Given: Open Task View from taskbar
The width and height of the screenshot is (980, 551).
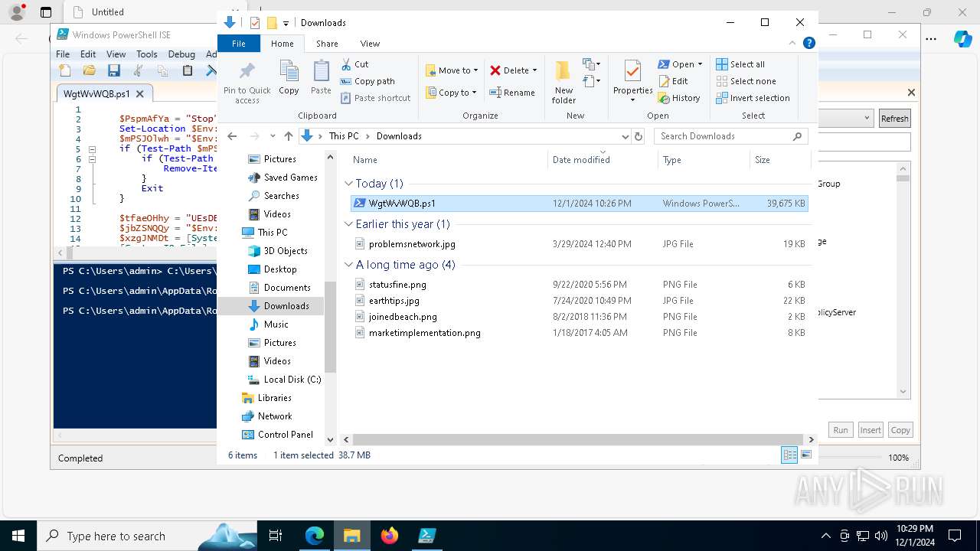Looking at the screenshot, I should coord(276,536).
